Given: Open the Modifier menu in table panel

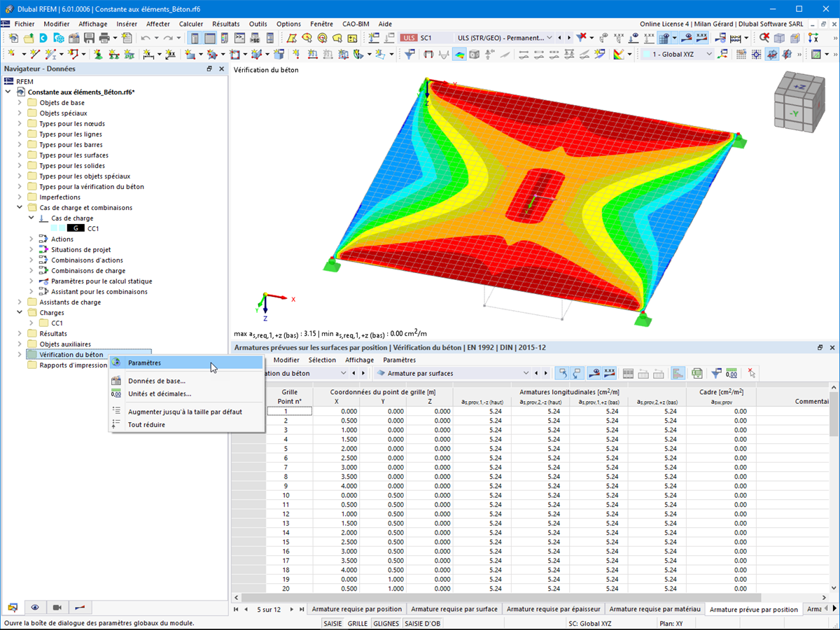Looking at the screenshot, I should click(x=286, y=360).
